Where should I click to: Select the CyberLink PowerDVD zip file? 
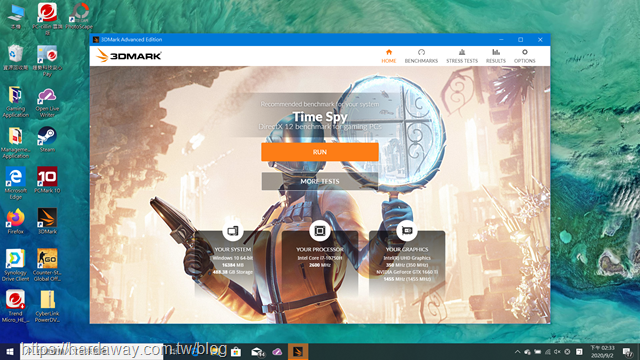(x=47, y=306)
